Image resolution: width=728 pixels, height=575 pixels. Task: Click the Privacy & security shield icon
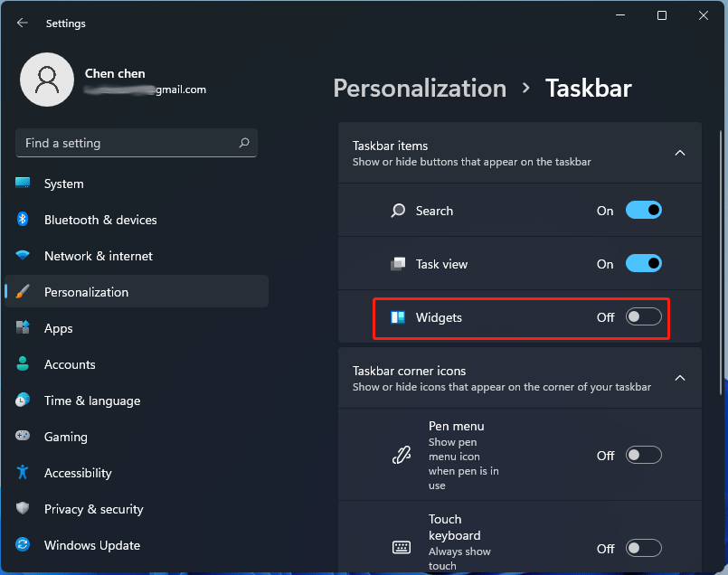tap(23, 508)
